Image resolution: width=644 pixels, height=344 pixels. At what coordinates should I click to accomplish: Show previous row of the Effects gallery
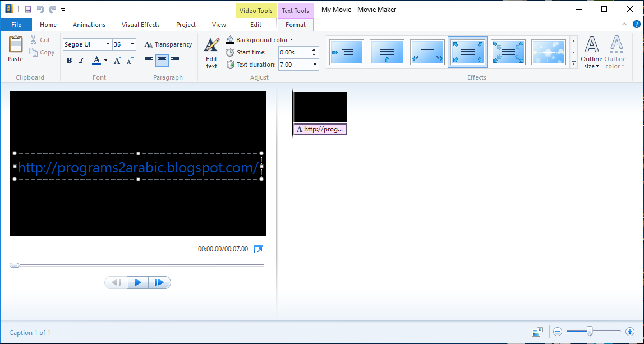574,42
